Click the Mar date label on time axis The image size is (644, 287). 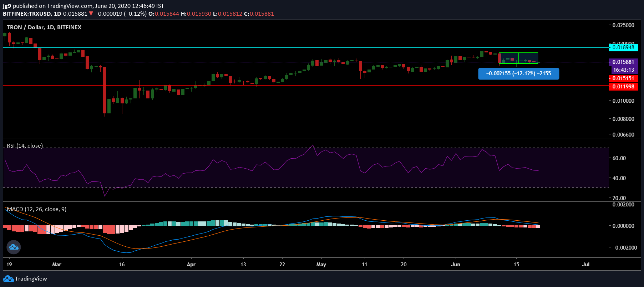tap(56, 264)
